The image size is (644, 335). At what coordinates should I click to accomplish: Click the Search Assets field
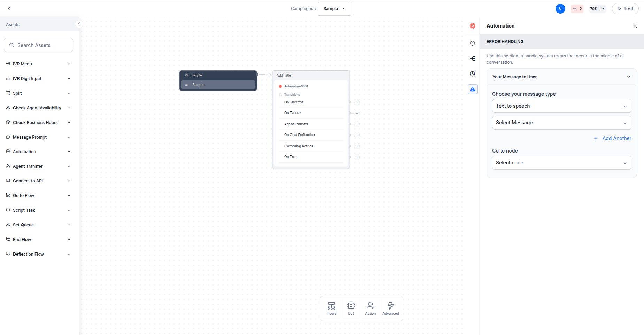(38, 45)
